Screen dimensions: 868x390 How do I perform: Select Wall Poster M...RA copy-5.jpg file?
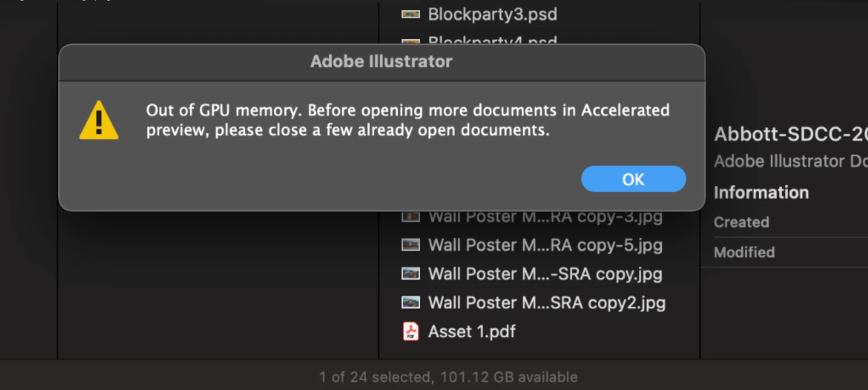[545, 245]
